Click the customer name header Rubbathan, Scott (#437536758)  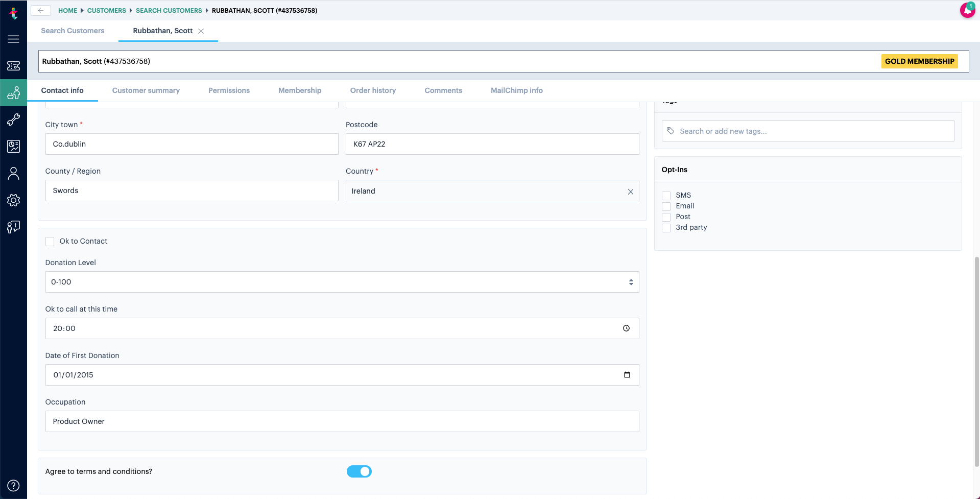[x=96, y=61]
